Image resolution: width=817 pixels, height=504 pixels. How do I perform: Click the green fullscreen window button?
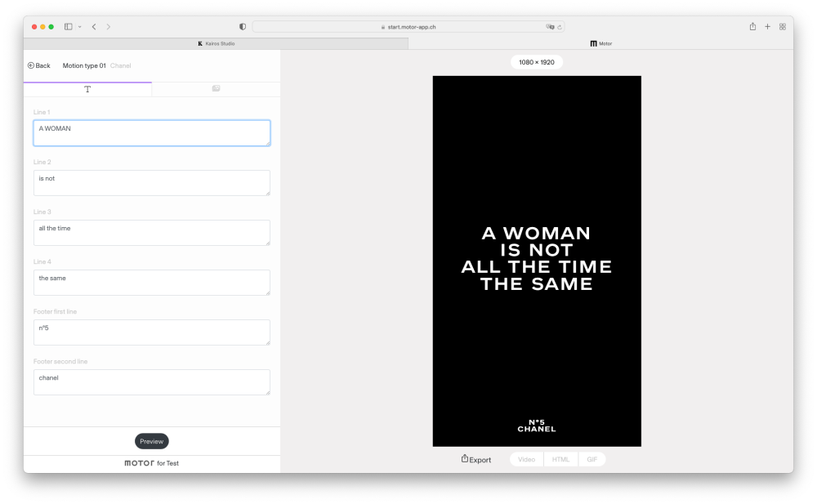51,27
